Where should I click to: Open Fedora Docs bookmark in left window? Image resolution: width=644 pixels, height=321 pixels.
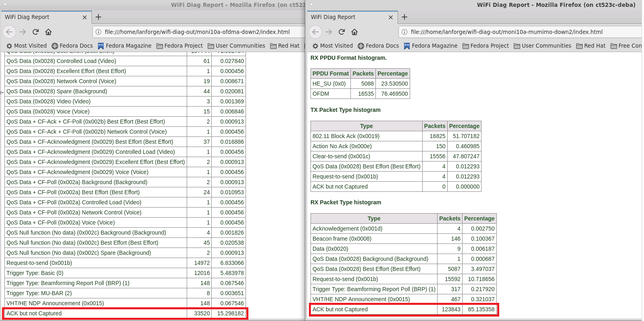[x=73, y=46]
